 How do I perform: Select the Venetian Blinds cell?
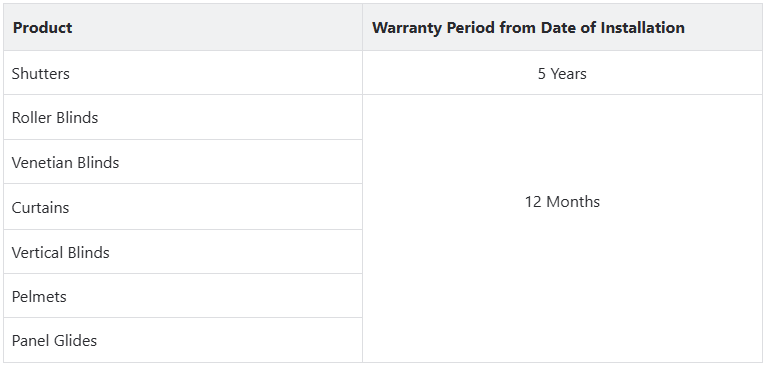183,162
